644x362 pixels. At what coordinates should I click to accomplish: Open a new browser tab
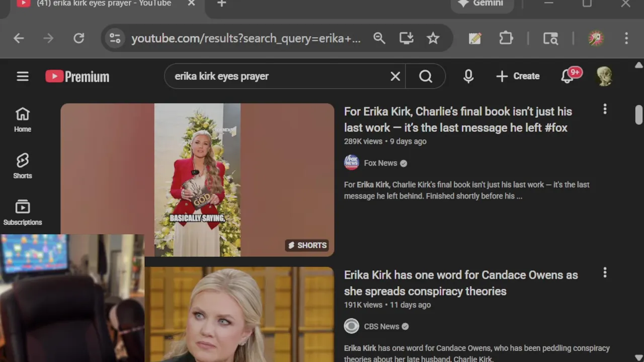[221, 4]
